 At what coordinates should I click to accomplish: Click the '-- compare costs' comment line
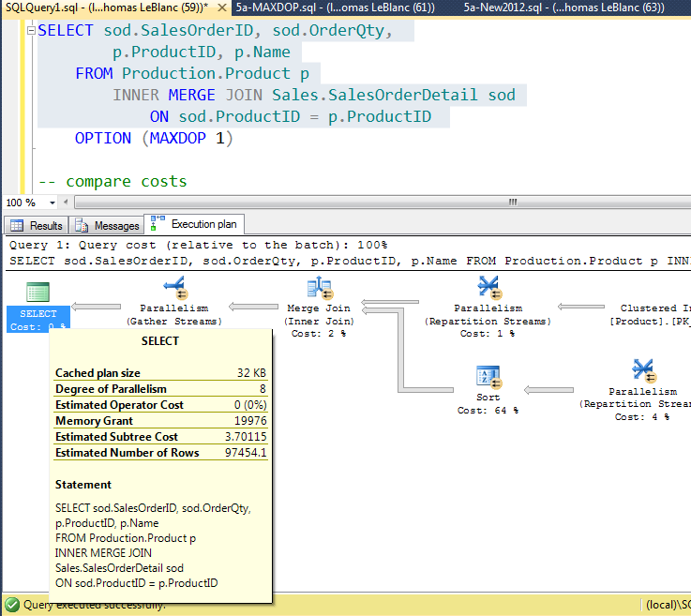[x=113, y=182]
